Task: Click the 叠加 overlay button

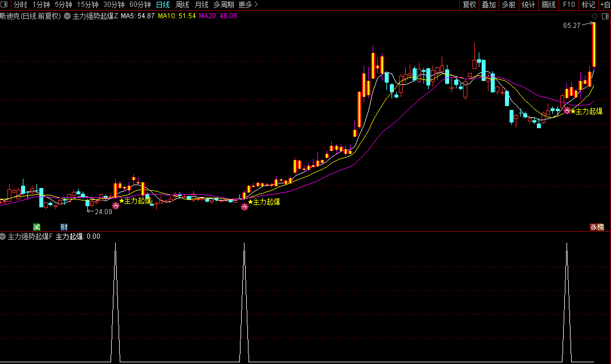Action: (488, 5)
